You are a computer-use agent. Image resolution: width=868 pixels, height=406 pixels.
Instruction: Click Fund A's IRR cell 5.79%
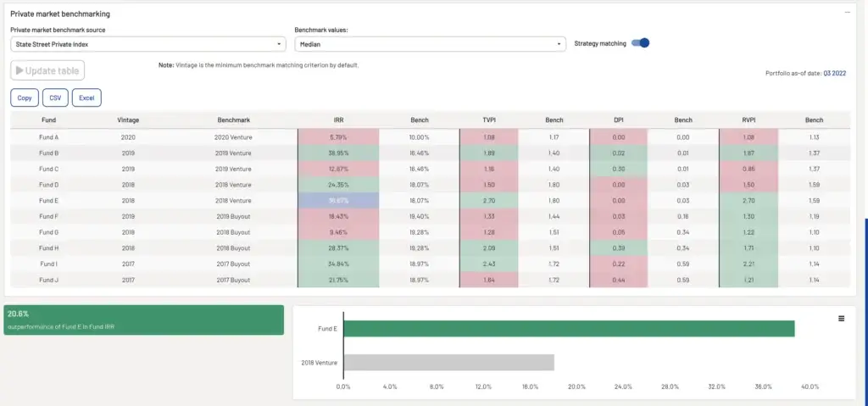[x=338, y=137]
